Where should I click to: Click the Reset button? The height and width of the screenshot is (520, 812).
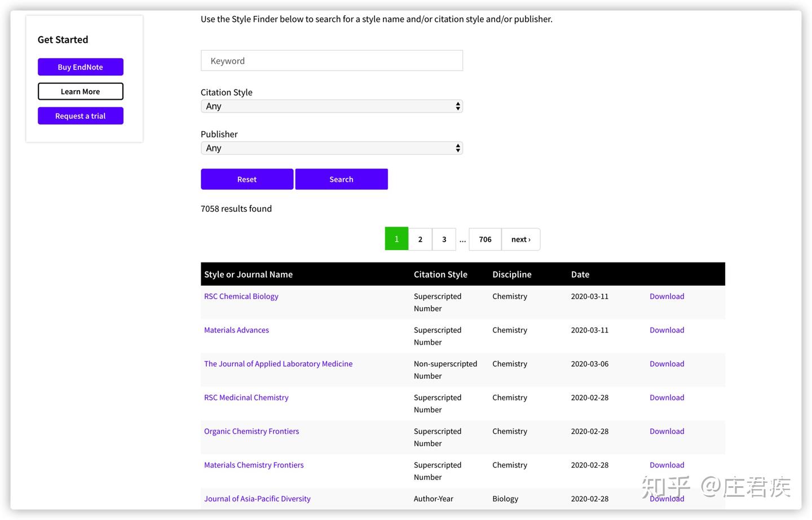[247, 179]
